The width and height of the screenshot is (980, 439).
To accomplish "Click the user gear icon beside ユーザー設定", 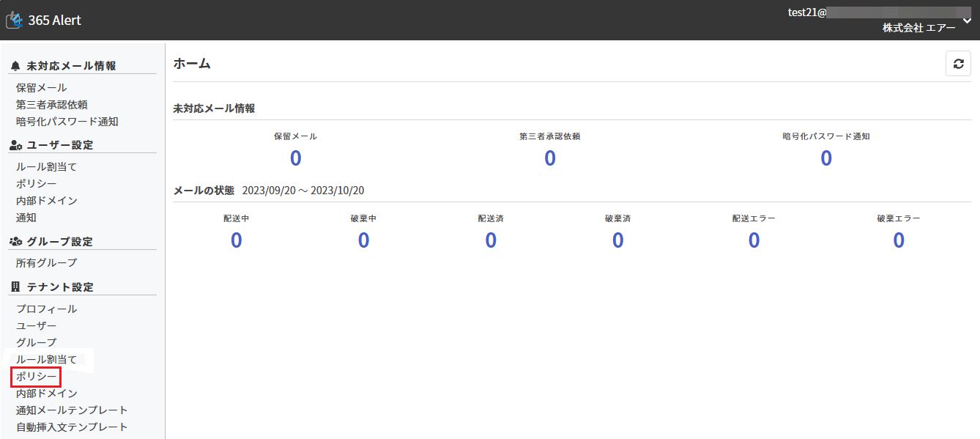I will (x=15, y=145).
